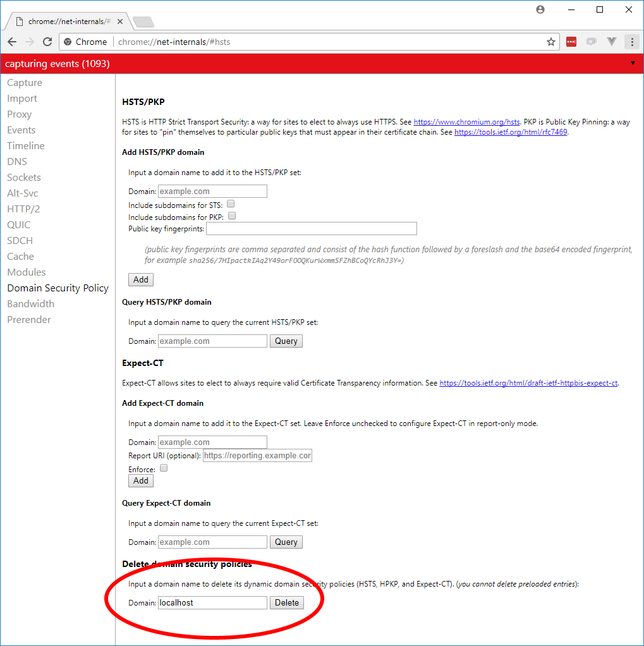The height and width of the screenshot is (646, 644).
Task: Click the delete Domain field containing localhost
Action: coord(212,602)
